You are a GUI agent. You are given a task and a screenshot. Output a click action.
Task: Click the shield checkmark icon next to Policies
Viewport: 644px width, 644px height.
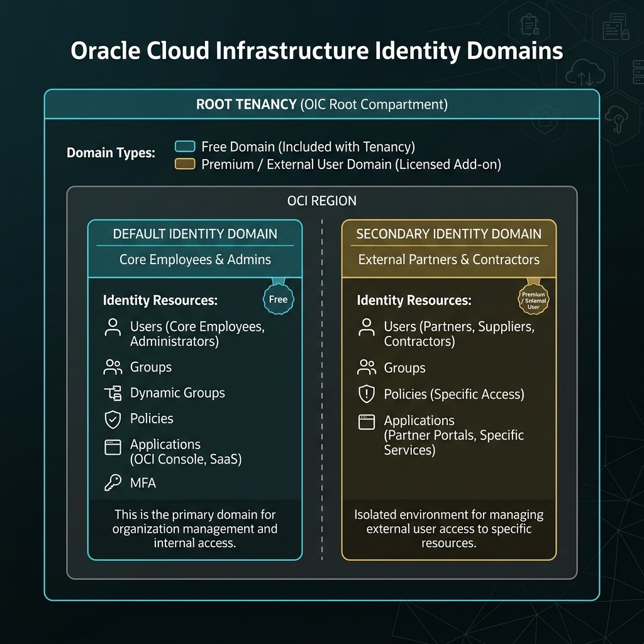point(113,419)
